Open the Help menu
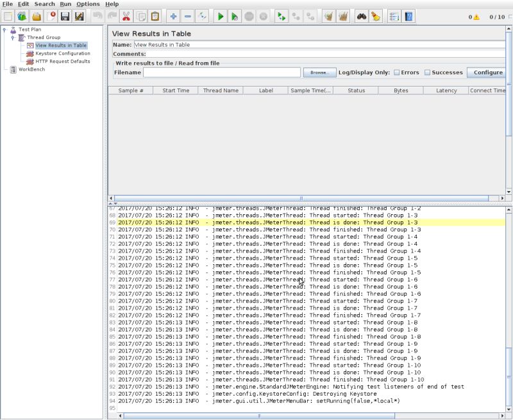513x420 pixels. click(x=112, y=4)
